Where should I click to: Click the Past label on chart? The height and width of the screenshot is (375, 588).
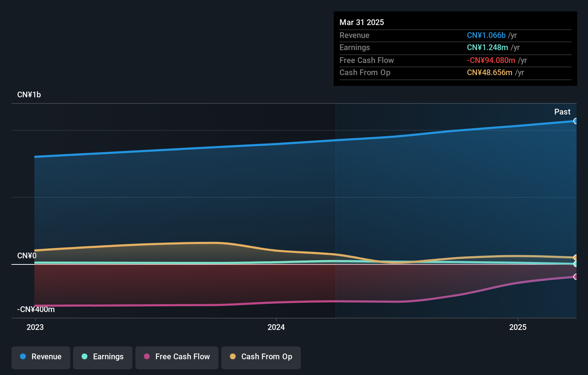[x=562, y=112]
